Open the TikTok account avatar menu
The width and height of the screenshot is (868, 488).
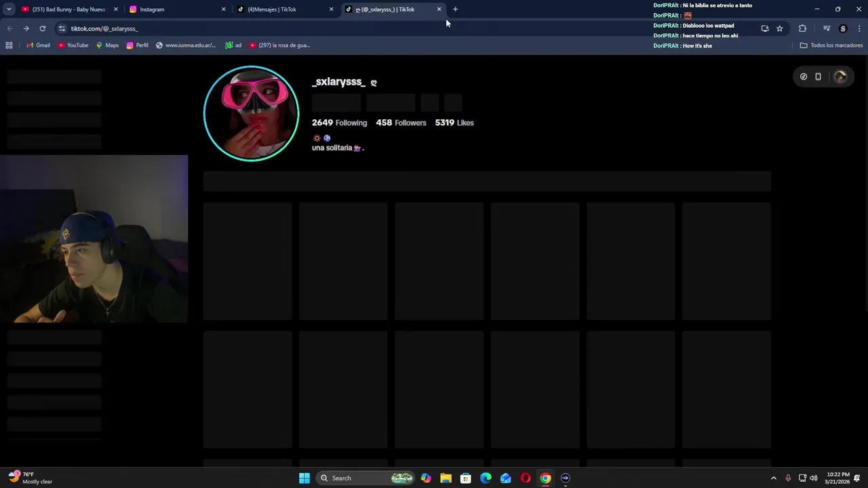coord(840,77)
